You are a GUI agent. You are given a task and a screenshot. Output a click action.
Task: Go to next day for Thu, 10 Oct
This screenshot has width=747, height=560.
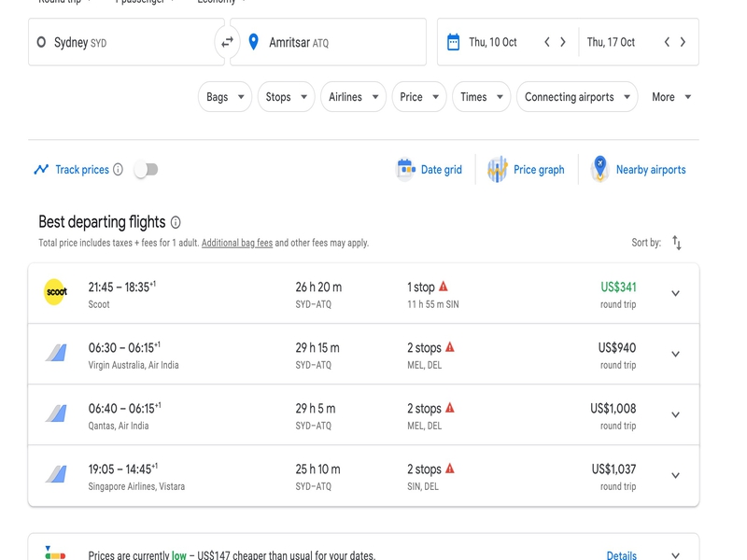(563, 42)
